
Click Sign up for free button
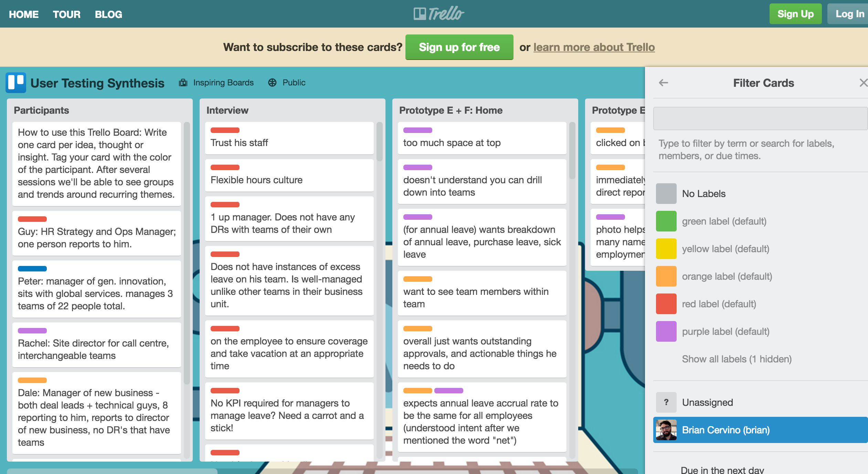click(x=459, y=47)
